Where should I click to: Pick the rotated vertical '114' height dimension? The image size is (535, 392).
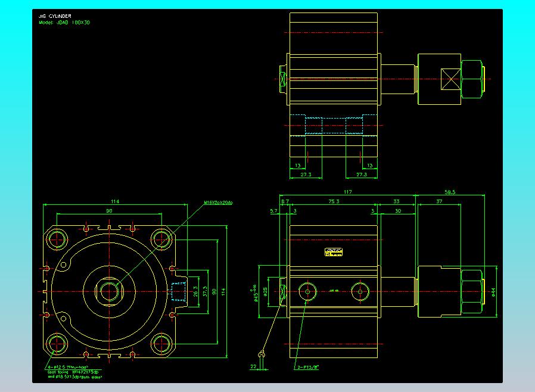tap(223, 292)
